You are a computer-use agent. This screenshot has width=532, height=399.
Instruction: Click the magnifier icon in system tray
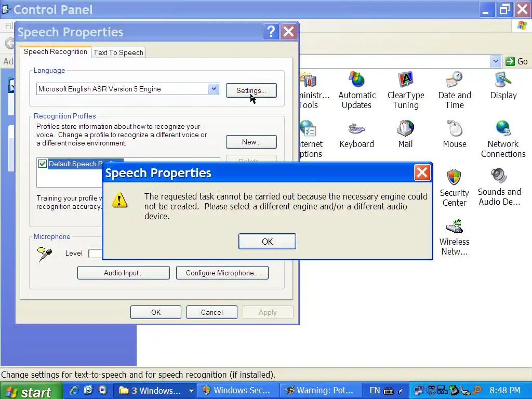477,391
